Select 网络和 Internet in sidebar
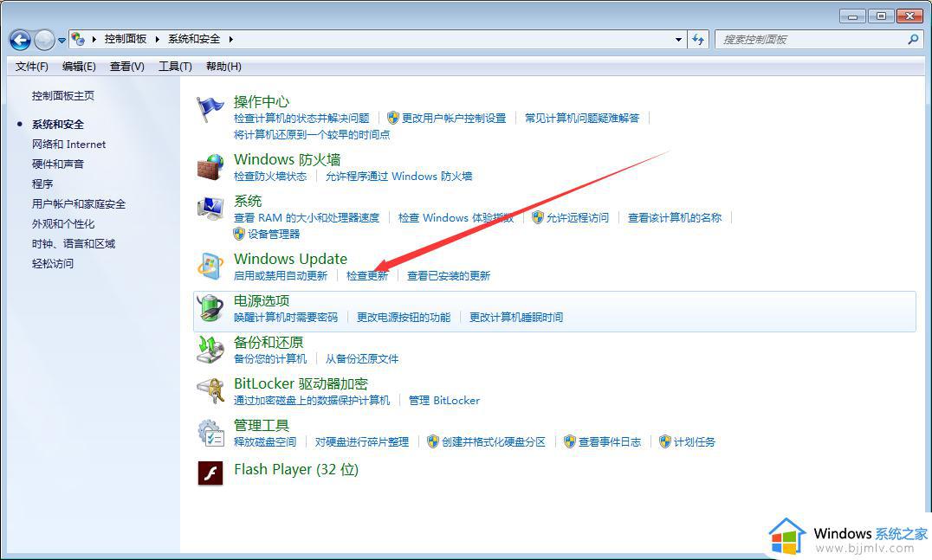The width and height of the screenshot is (932, 560). point(69,145)
